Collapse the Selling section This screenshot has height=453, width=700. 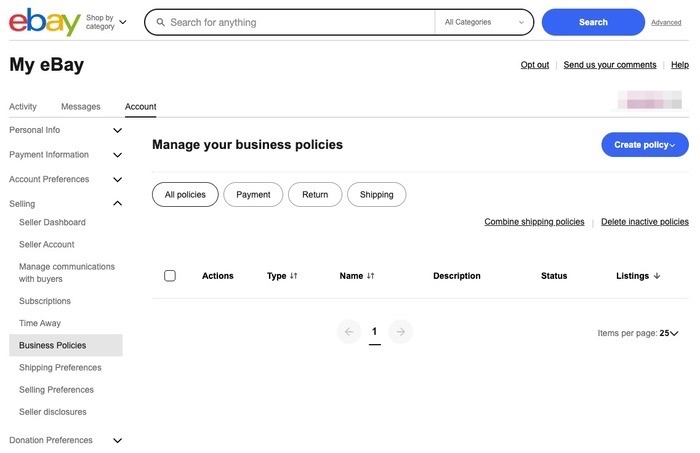(x=66, y=204)
